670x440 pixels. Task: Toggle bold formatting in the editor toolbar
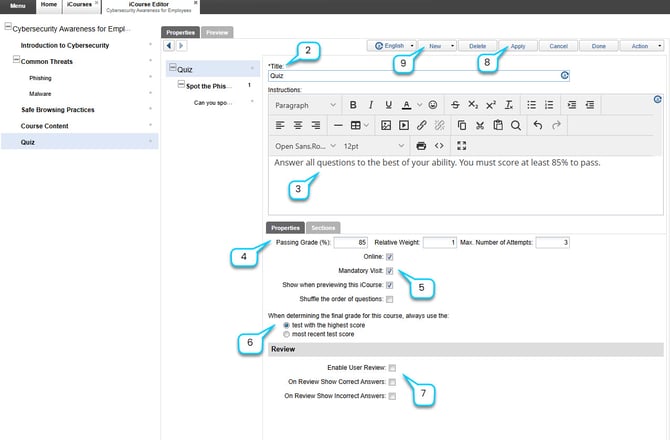click(x=353, y=105)
